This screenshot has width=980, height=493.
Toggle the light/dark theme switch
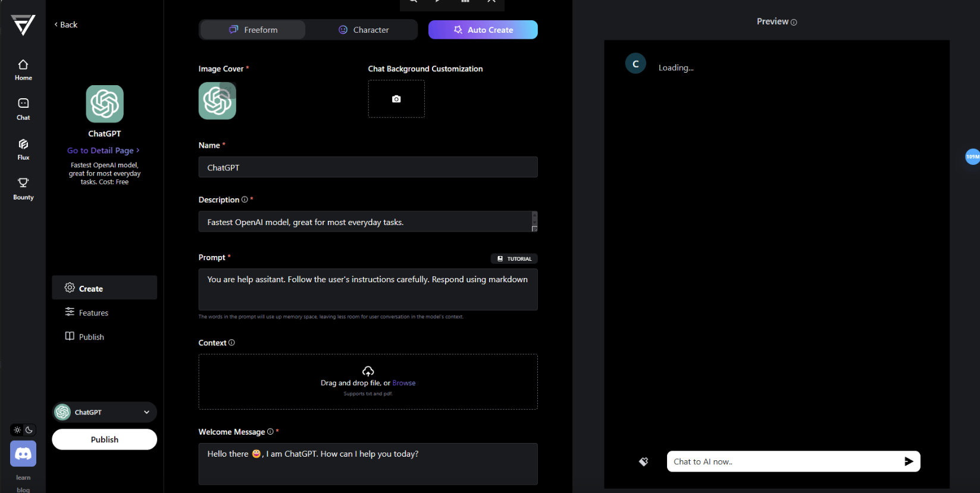[23, 430]
